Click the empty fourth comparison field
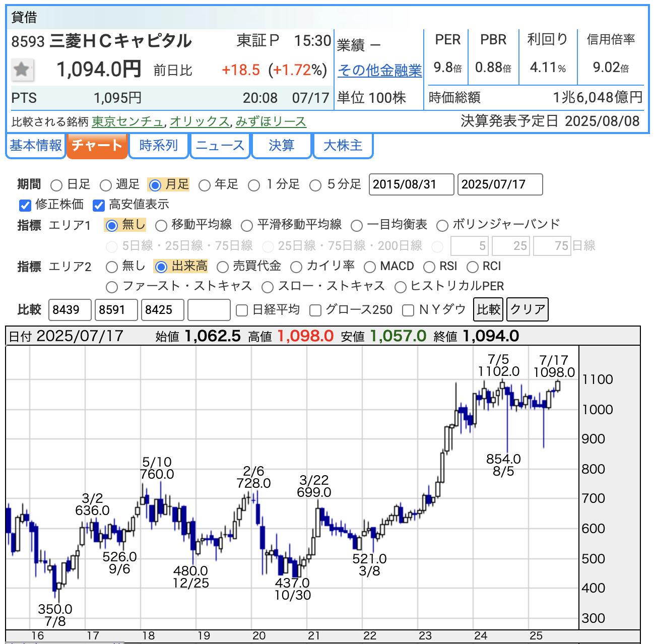This screenshot has width=654, height=644. coord(209,310)
